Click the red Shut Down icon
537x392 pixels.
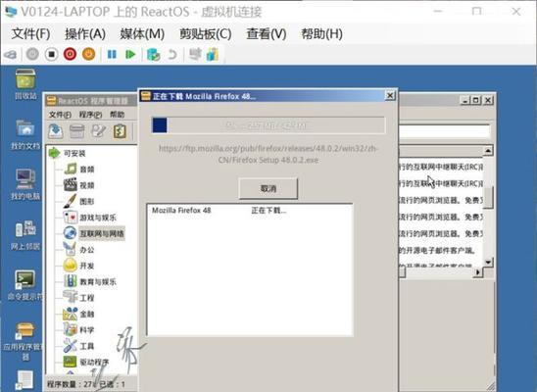coord(70,54)
